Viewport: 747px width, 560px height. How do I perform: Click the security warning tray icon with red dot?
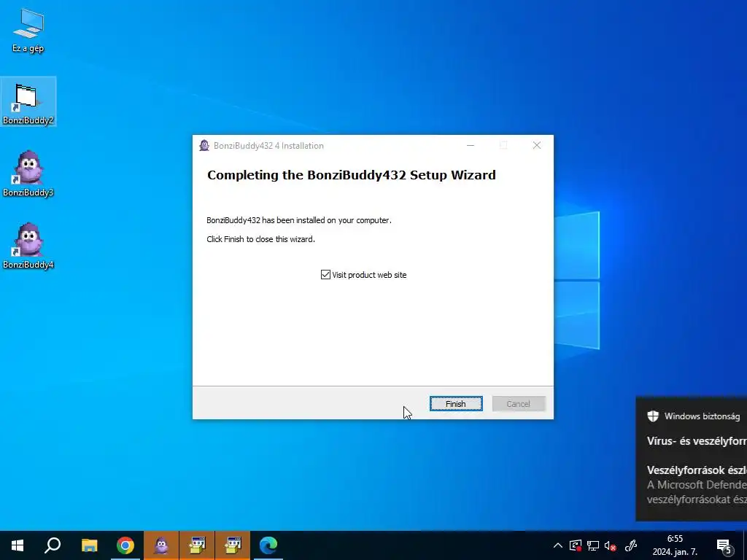[576, 545]
